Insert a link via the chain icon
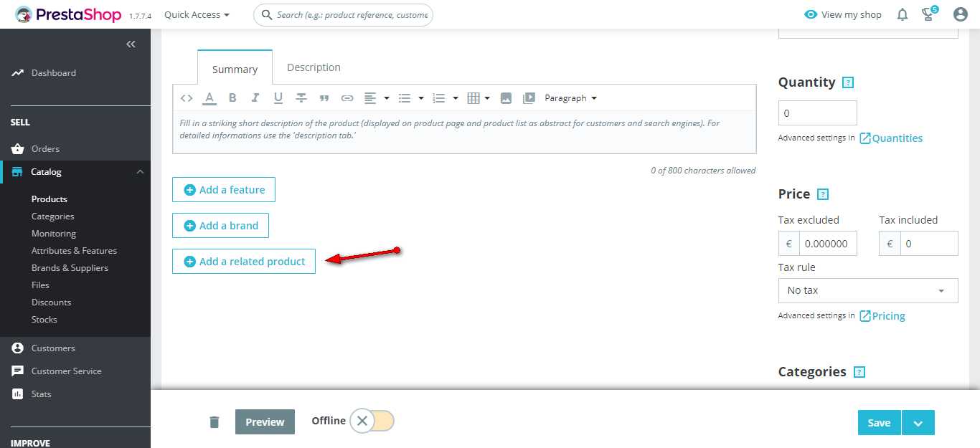Image resolution: width=980 pixels, height=448 pixels. 347,98
